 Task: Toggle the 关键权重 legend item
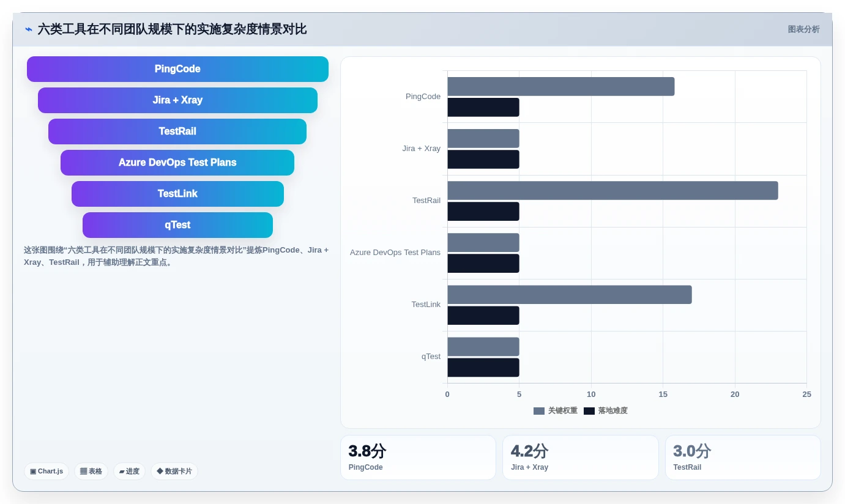(x=556, y=411)
